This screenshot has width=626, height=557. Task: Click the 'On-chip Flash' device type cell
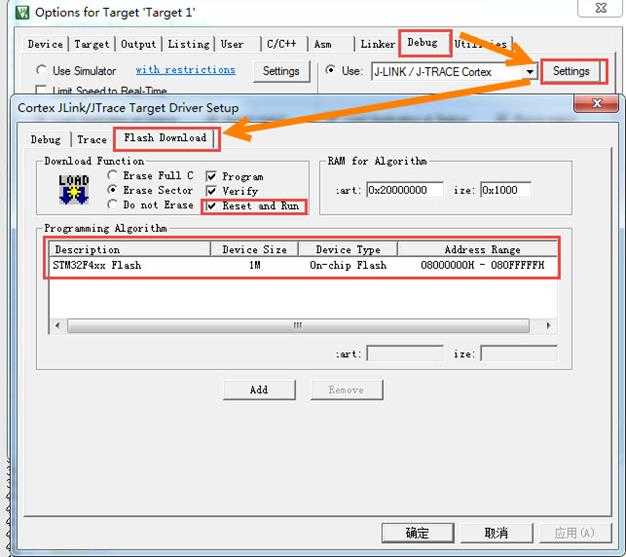tap(348, 265)
